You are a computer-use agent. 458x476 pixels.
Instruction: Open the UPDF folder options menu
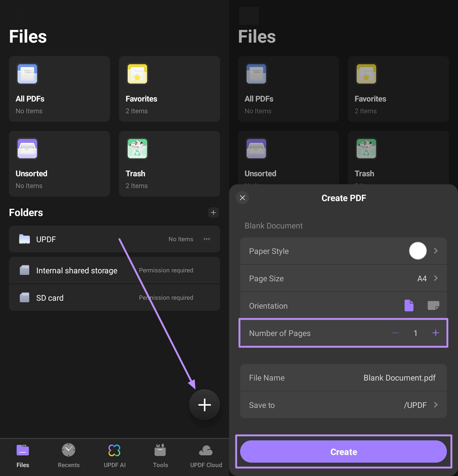[x=207, y=239]
